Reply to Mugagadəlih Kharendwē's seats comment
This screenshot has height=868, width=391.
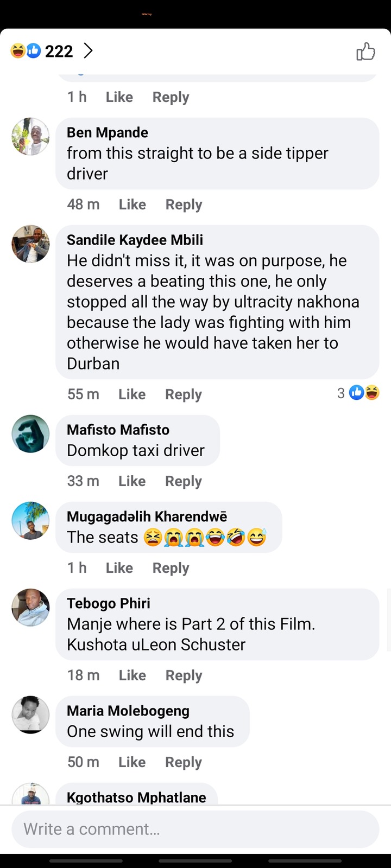click(171, 568)
